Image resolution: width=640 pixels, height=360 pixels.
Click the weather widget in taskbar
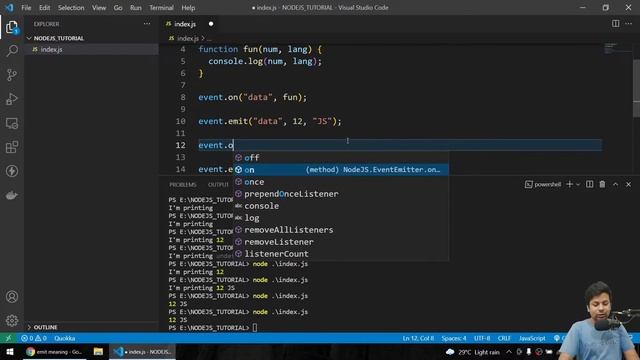click(473, 352)
